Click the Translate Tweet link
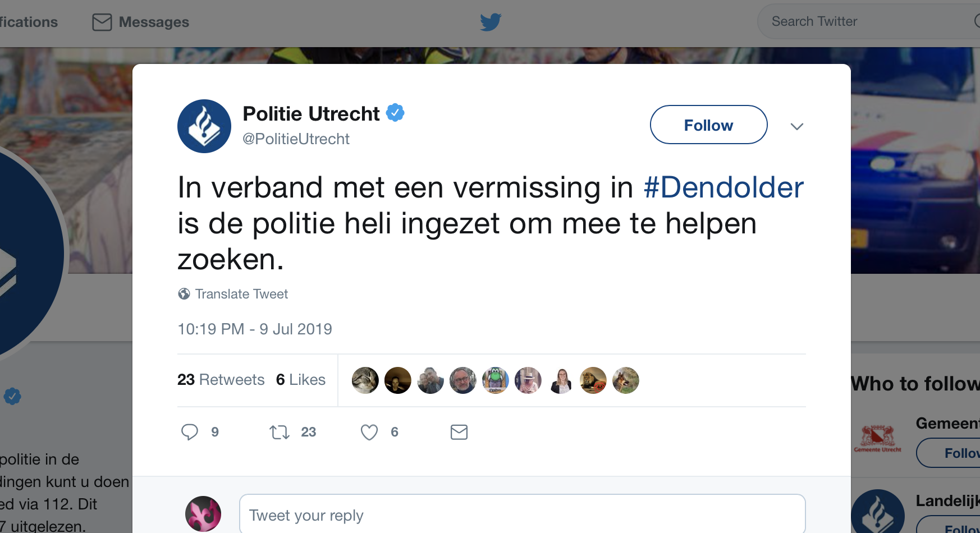The height and width of the screenshot is (533, 980). tap(241, 294)
